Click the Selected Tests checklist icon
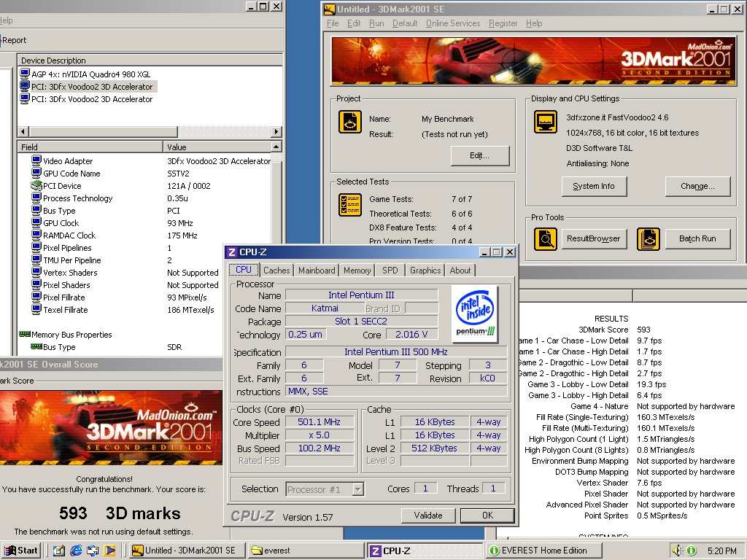747x560 pixels. click(x=350, y=205)
